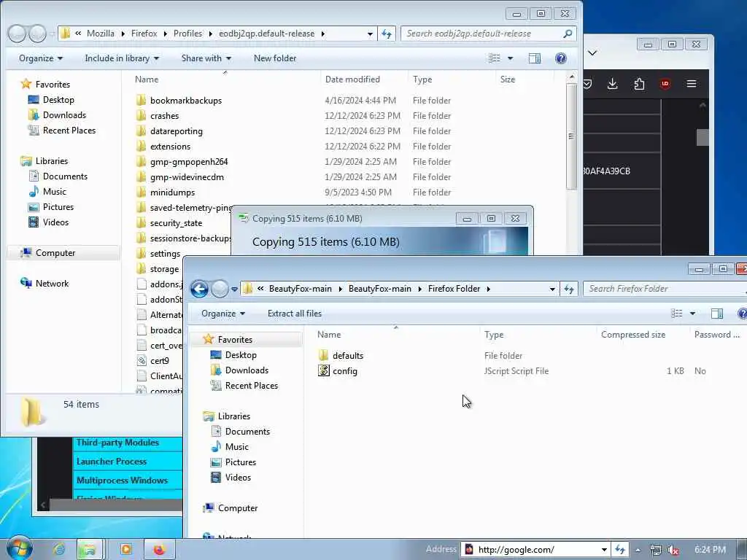Refresh the profile folder address bar
Screen dimensions: 747x560
pos(387,34)
